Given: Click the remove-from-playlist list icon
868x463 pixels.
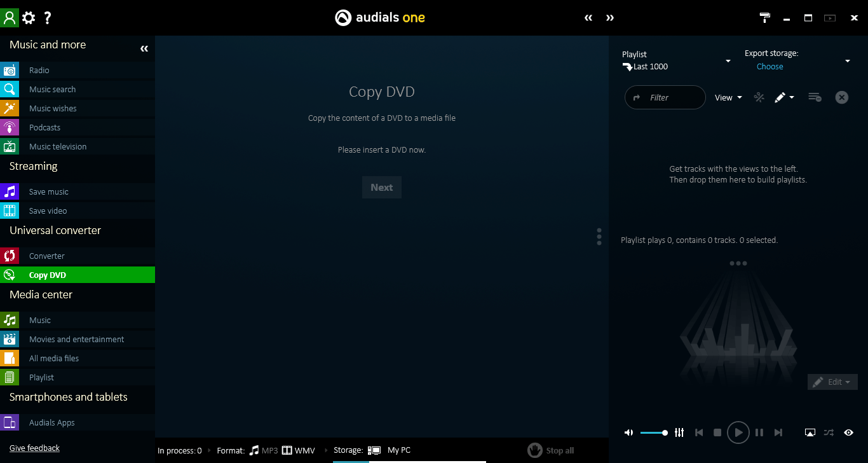Looking at the screenshot, I should point(815,97).
